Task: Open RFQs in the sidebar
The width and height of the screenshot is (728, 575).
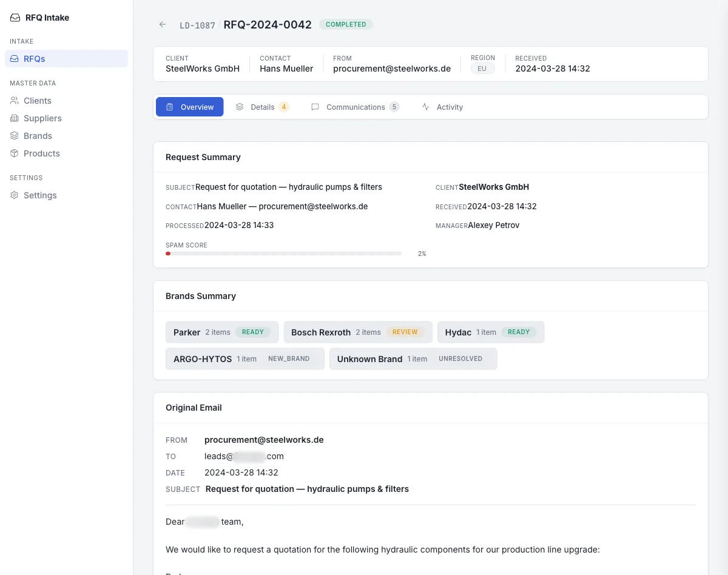Action: point(66,59)
